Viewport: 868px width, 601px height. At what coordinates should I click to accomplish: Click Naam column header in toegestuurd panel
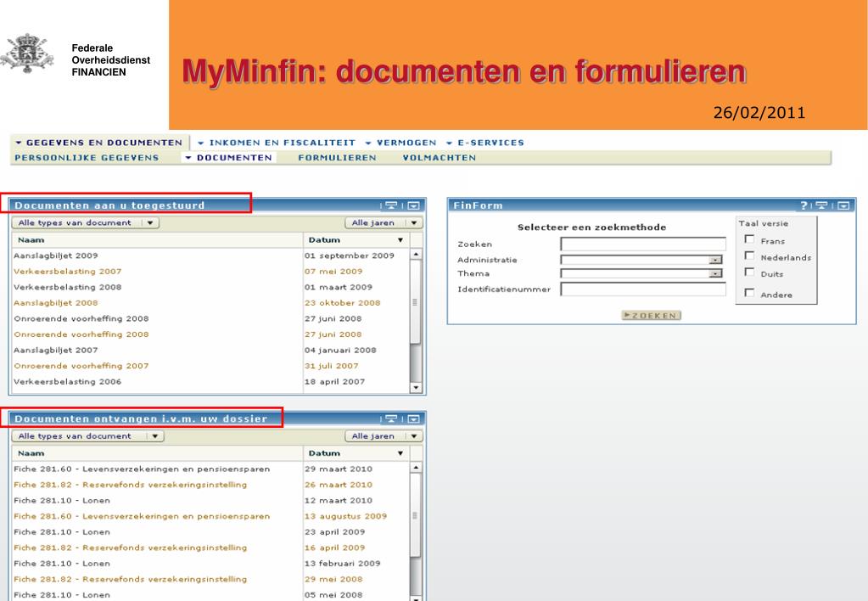tap(157, 240)
